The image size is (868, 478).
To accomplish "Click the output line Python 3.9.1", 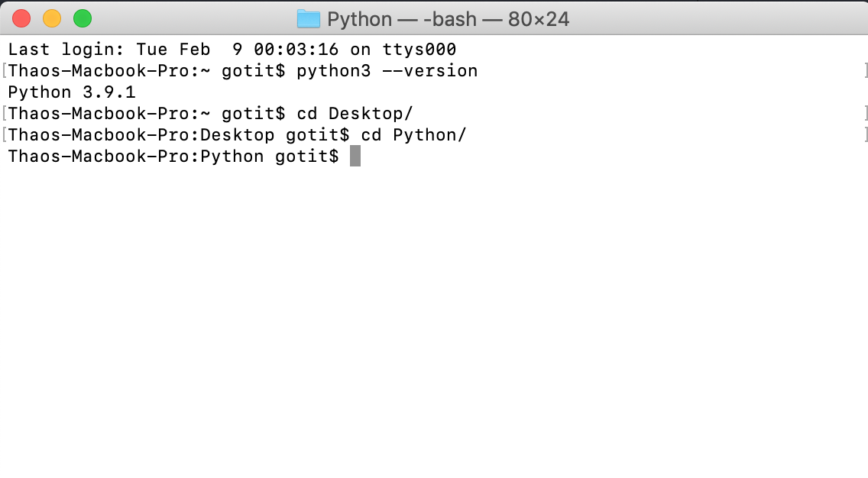I will coord(70,92).
